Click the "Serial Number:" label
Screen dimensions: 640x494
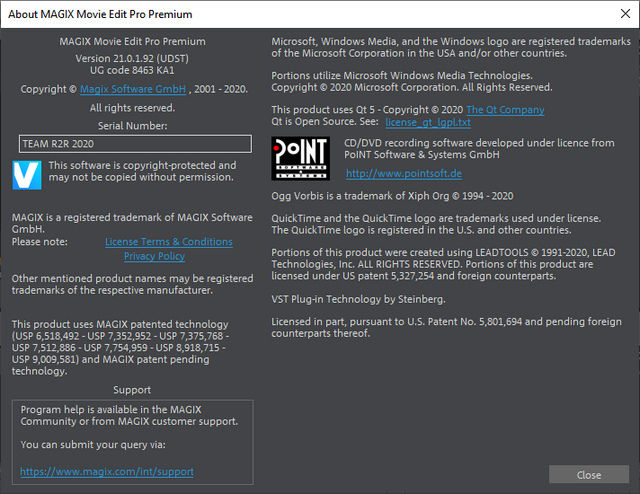(x=132, y=126)
